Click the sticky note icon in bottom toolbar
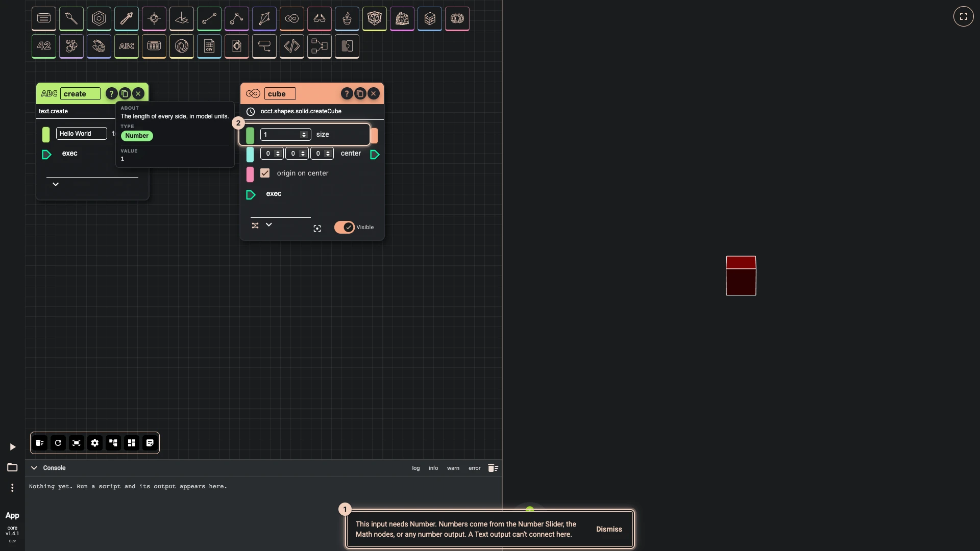 click(150, 443)
